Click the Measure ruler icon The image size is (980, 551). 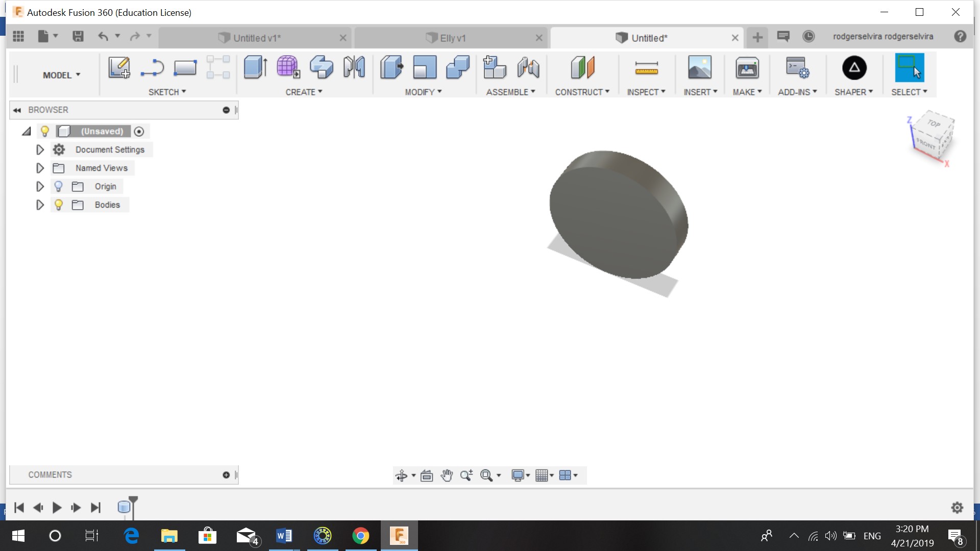(x=646, y=67)
